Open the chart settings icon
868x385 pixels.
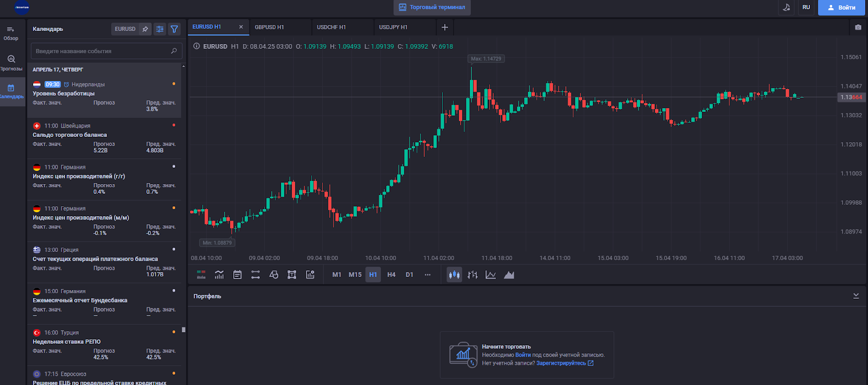click(x=310, y=275)
